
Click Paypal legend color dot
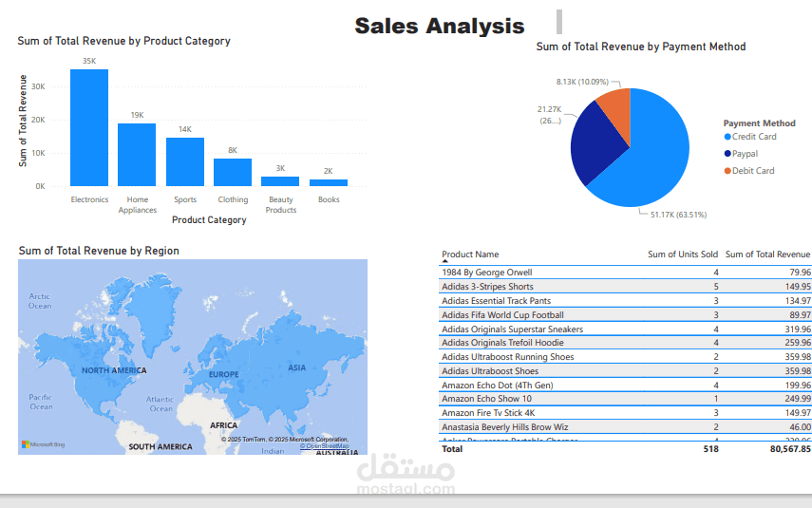point(727,154)
